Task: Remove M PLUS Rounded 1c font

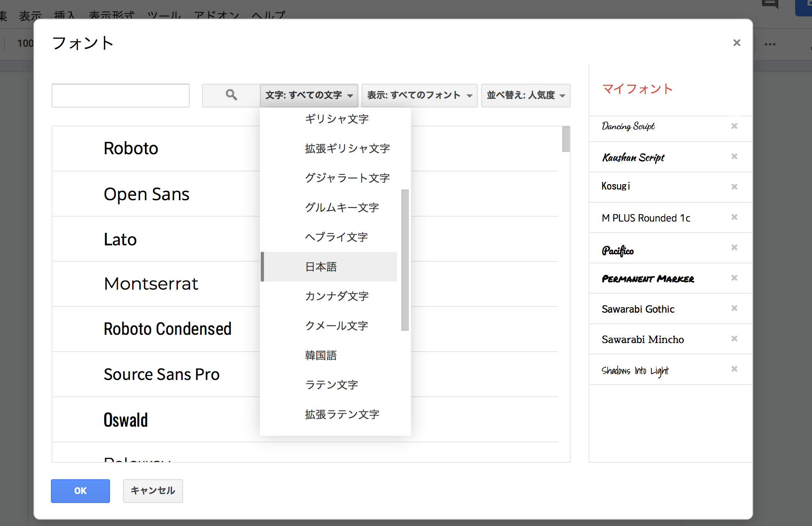Action: (x=734, y=217)
